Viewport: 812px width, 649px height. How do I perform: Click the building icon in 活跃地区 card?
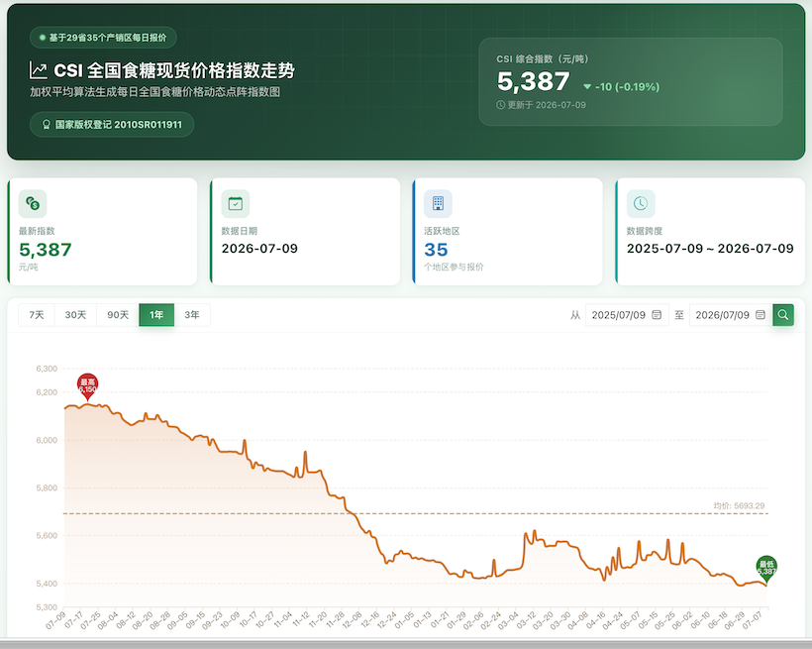(x=438, y=204)
